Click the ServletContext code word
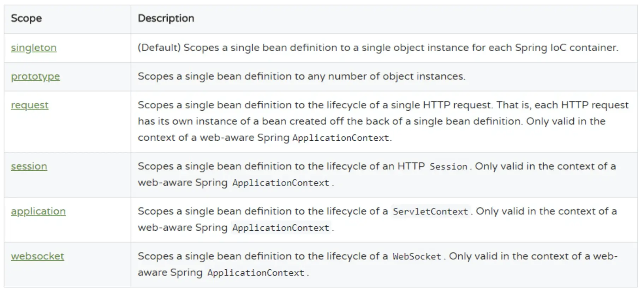 tap(430, 212)
